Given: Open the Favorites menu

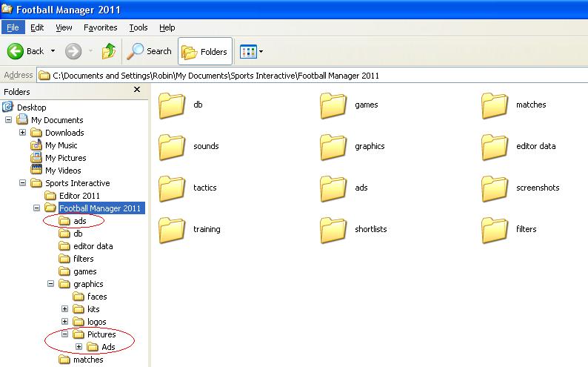Looking at the screenshot, I should click(x=100, y=27).
